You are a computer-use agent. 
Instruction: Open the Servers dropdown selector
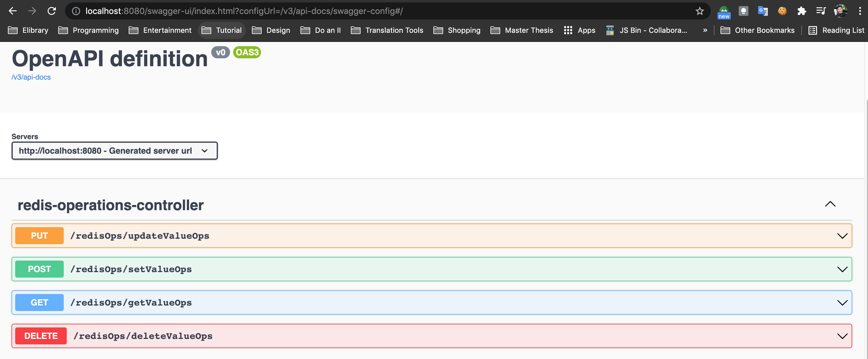[x=114, y=151]
